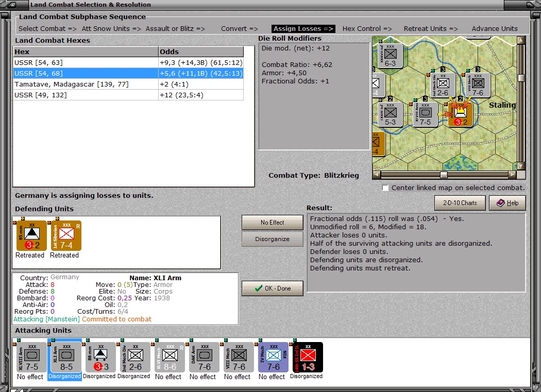Select the Finnish IV Mech 7-6 unit
541x392 pixels.
273,357
